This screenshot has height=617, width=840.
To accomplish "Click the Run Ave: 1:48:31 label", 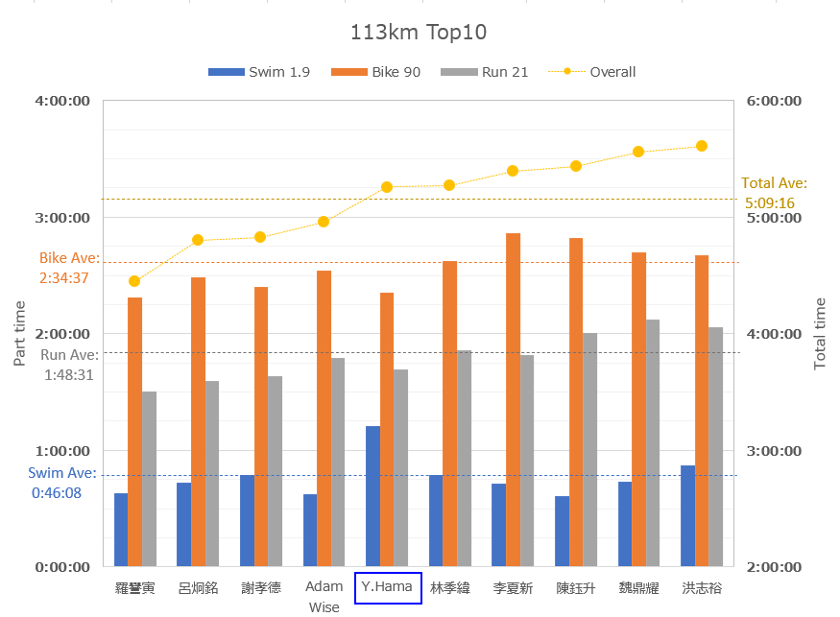I will [67, 365].
